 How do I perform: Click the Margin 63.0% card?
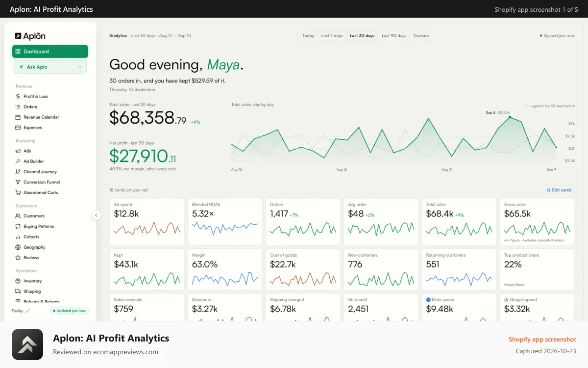click(225, 270)
